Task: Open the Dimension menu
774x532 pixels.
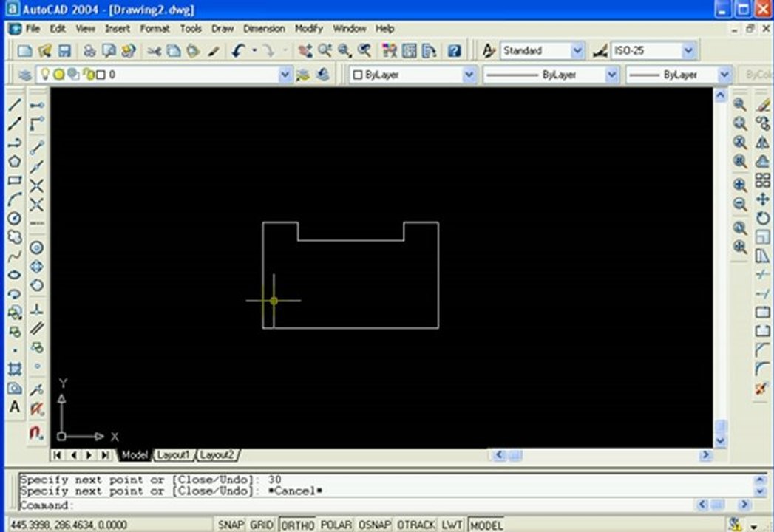Action: (x=264, y=29)
